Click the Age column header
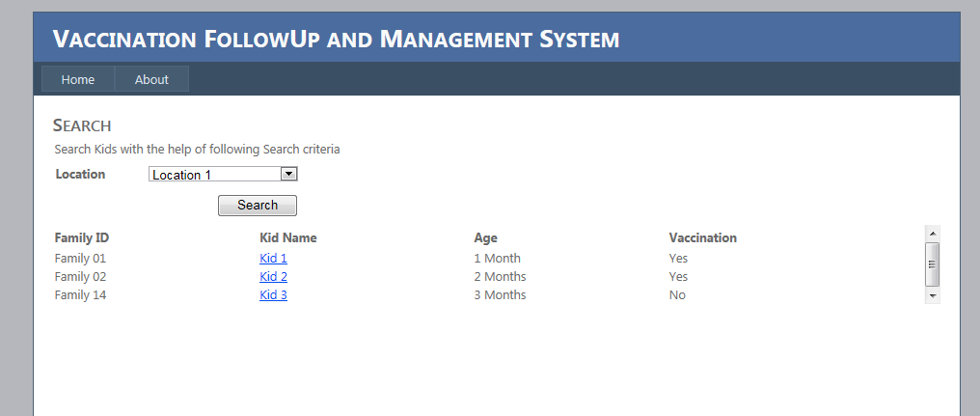980x416 pixels. pos(485,237)
